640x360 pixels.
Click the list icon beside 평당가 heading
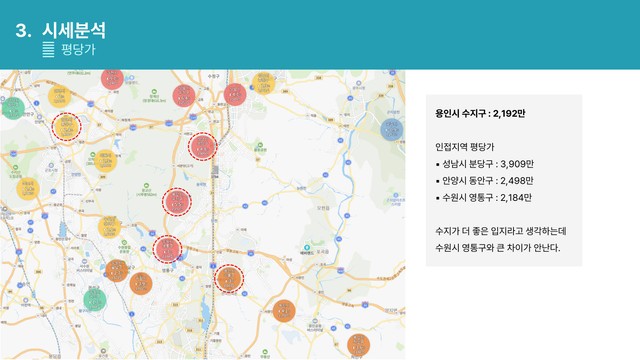(x=49, y=49)
